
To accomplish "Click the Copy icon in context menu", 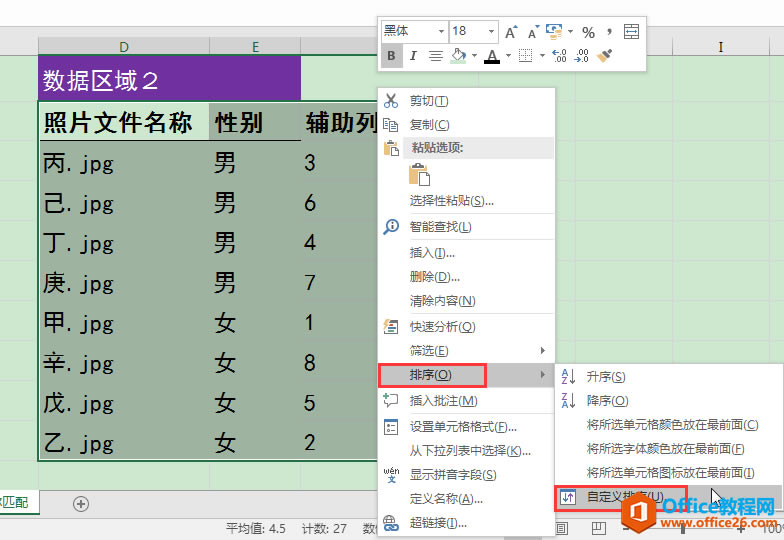I will pyautogui.click(x=390, y=124).
